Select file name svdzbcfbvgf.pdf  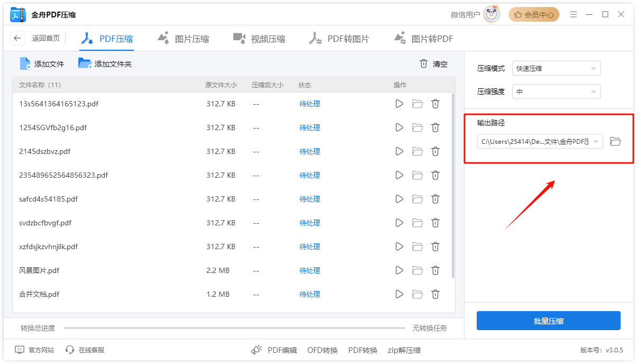45,223
